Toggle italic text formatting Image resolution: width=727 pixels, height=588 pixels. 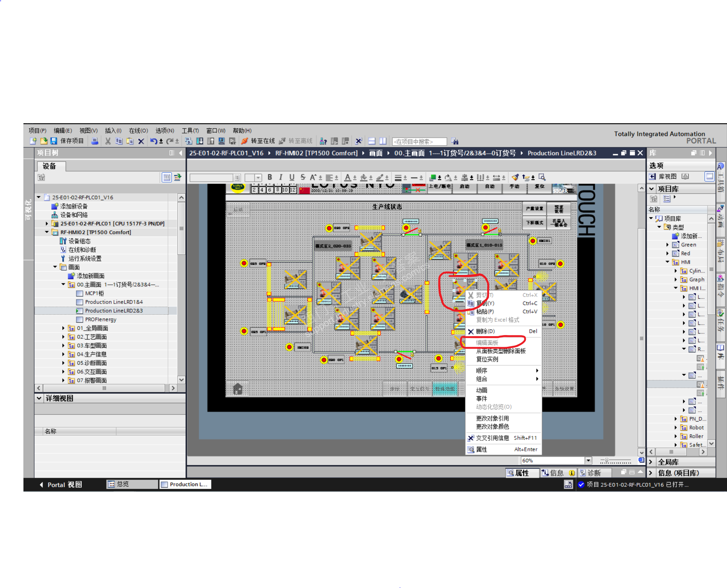point(281,177)
